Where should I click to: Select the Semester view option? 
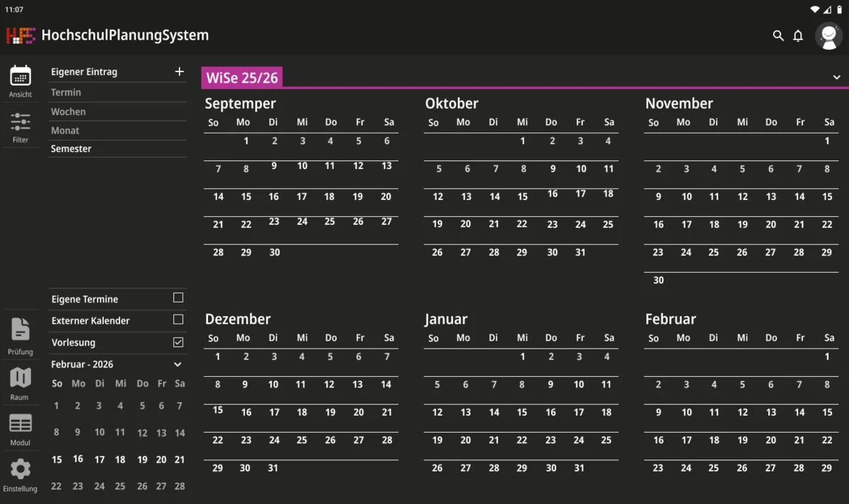pyautogui.click(x=71, y=149)
